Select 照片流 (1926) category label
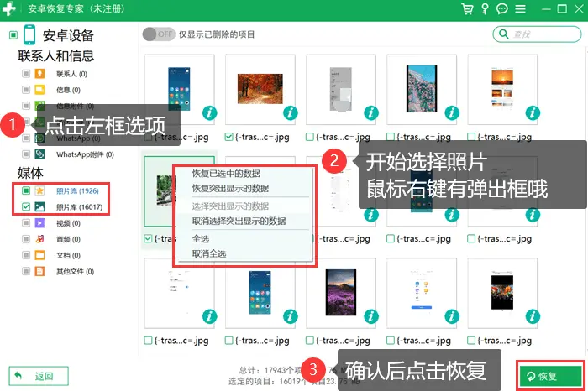The width and height of the screenshot is (588, 391). point(77,191)
